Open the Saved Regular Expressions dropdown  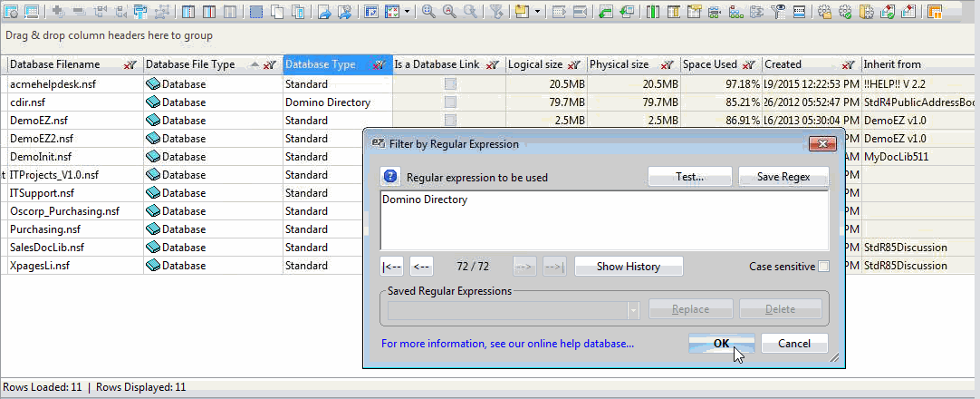click(x=632, y=309)
